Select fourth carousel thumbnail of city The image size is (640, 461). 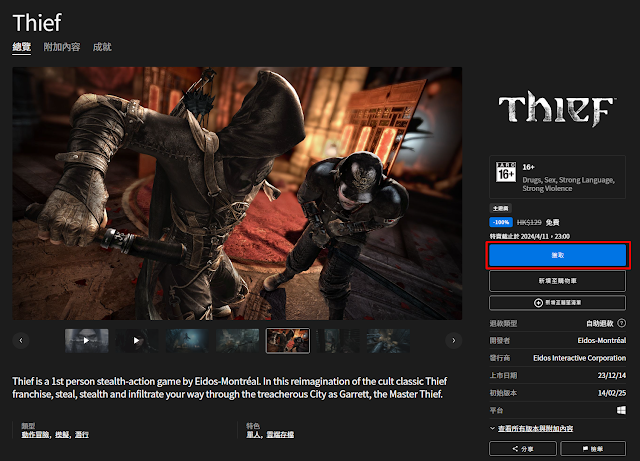point(238,341)
